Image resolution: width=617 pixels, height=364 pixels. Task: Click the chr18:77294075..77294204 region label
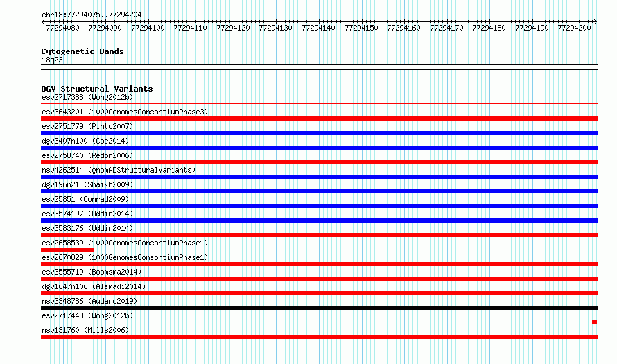click(92, 15)
